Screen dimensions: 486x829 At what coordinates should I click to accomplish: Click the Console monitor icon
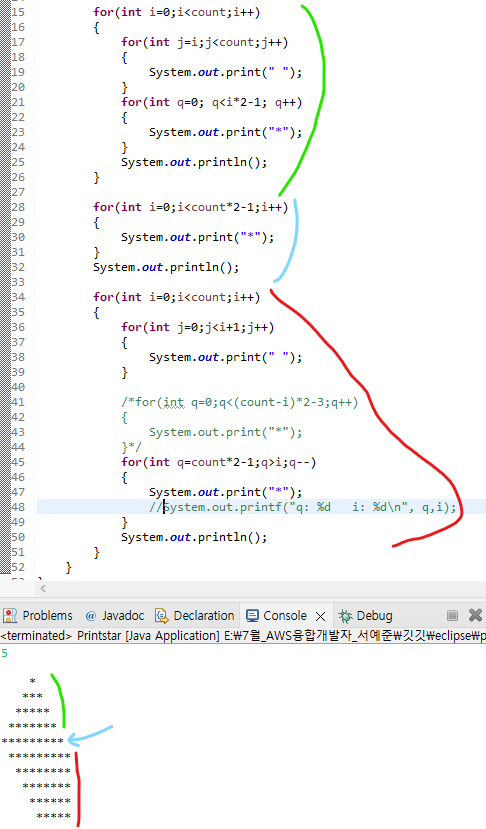point(253,615)
